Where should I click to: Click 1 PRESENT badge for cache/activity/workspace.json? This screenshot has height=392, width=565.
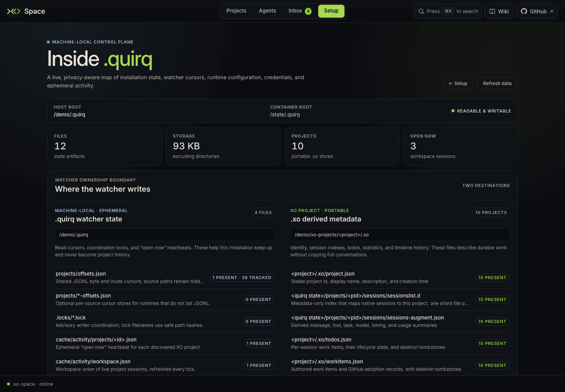[x=259, y=365]
